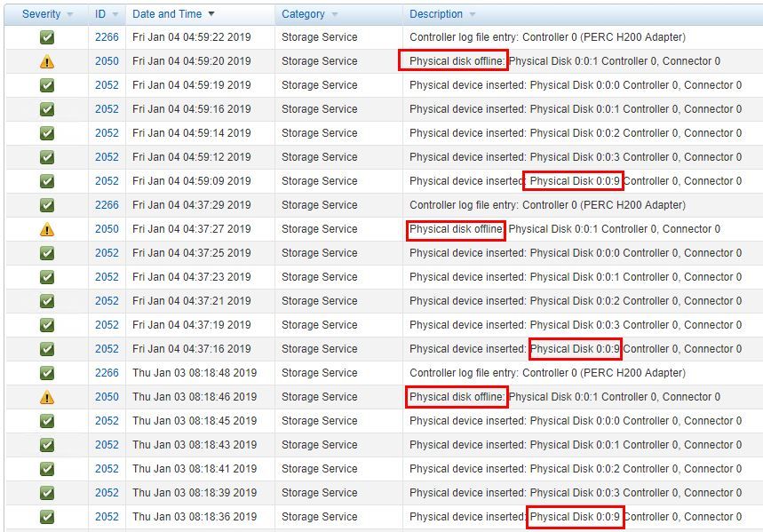Open ID 2266 link at 04:59:22
763x532 pixels.
coord(107,37)
